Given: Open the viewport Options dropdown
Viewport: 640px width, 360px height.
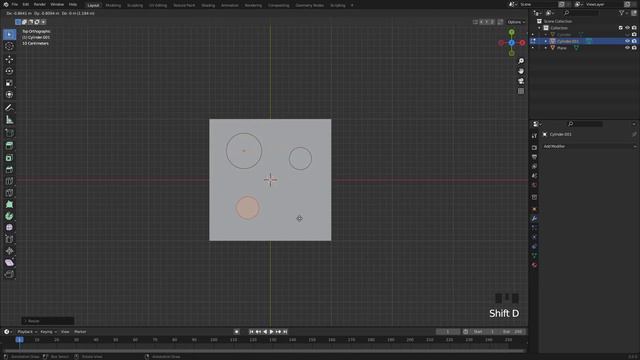Looking at the screenshot, I should [x=516, y=22].
